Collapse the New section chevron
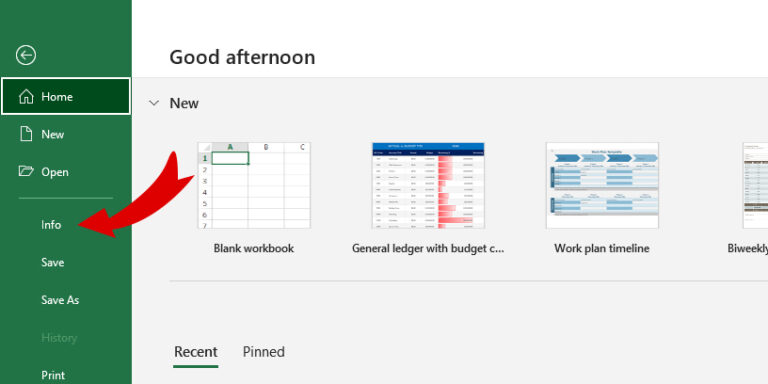Image resolution: width=768 pixels, height=384 pixels. (x=154, y=103)
